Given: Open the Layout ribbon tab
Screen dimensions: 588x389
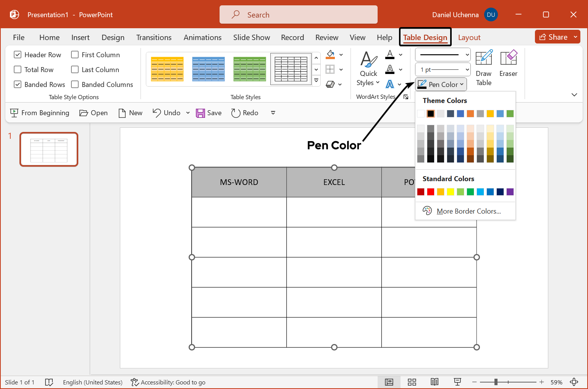Looking at the screenshot, I should [x=469, y=37].
